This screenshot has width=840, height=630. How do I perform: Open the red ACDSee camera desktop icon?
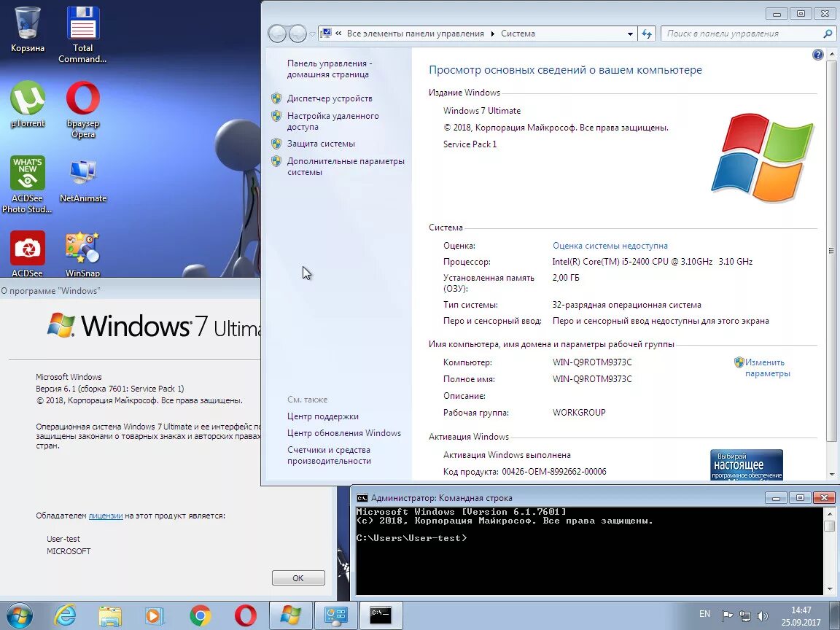pyautogui.click(x=27, y=254)
